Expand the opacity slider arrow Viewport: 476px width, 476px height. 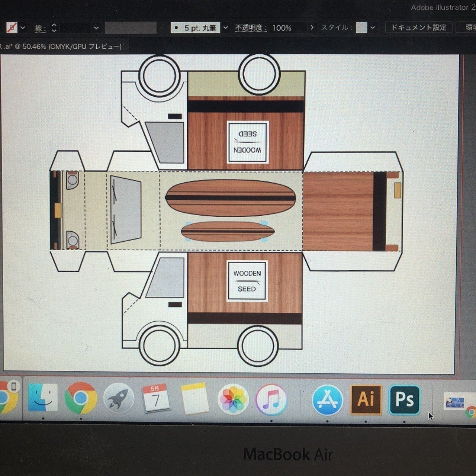click(312, 28)
